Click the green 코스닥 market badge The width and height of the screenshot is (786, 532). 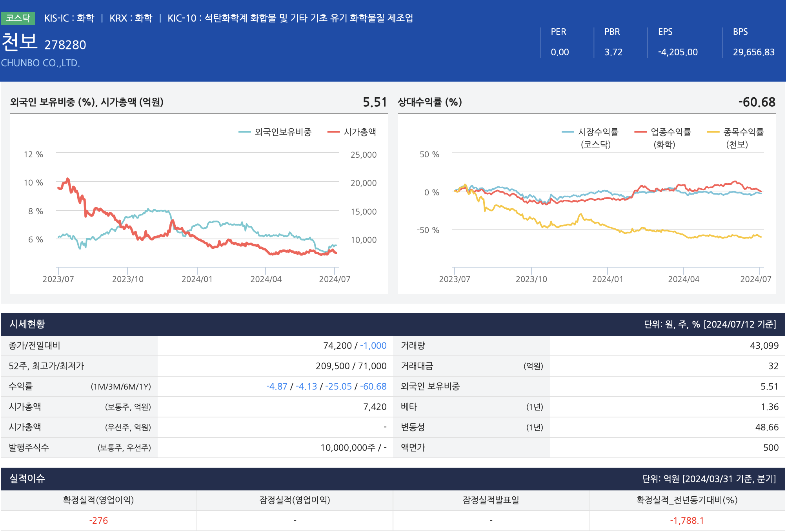point(18,18)
